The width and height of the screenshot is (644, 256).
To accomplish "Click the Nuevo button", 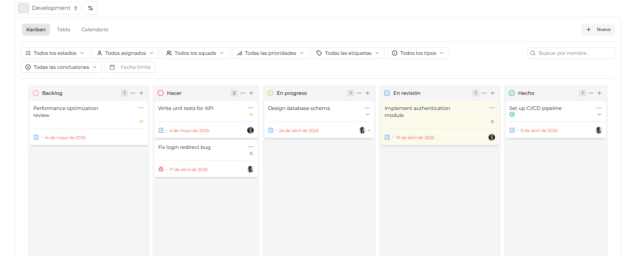I will 598,29.
